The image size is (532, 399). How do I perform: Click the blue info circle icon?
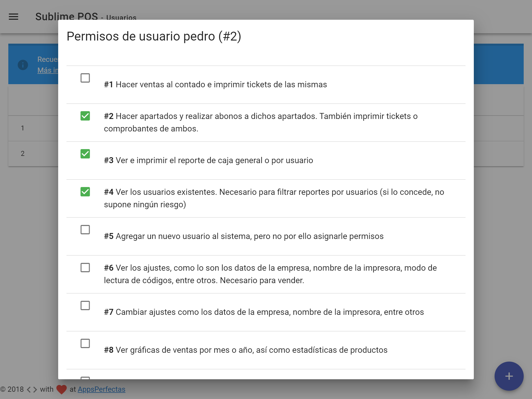point(23,65)
